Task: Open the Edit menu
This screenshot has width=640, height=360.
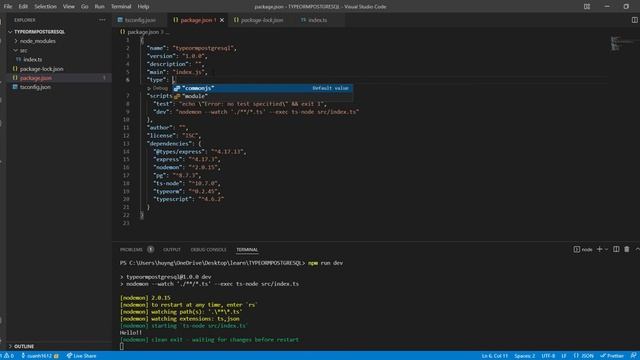Action: (x=23, y=7)
